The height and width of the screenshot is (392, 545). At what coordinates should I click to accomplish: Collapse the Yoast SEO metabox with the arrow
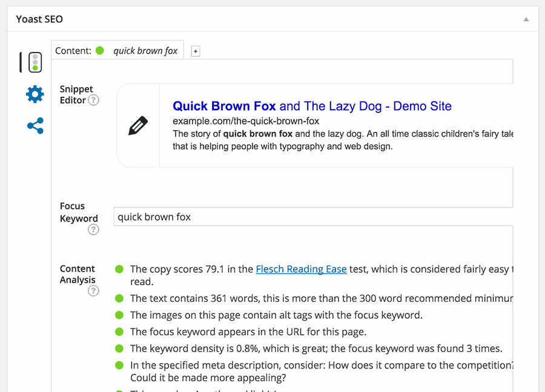coord(526,19)
